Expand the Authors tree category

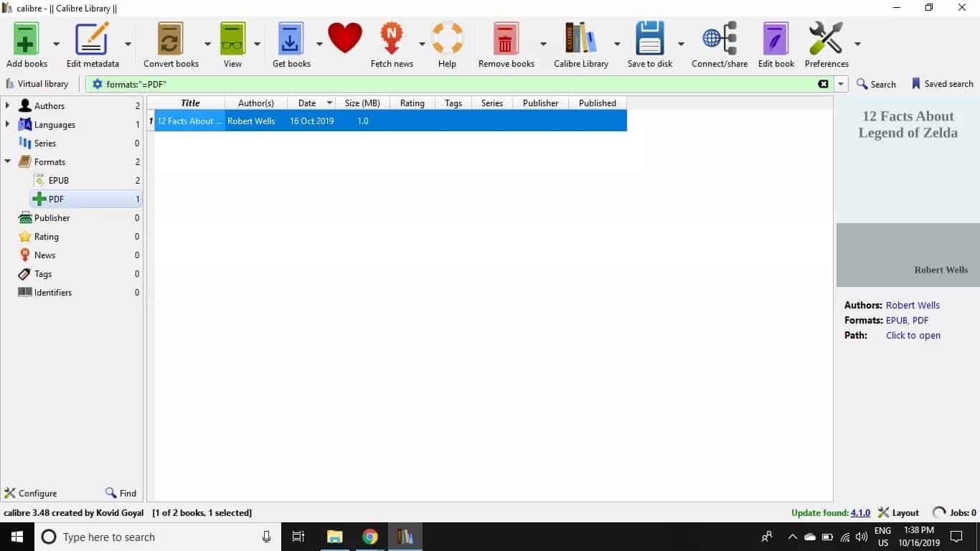click(8, 105)
